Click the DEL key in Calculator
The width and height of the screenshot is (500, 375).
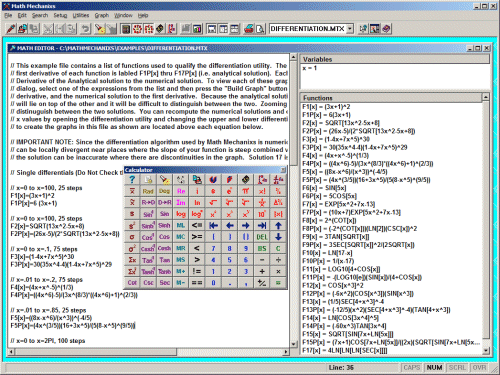pyautogui.click(x=262, y=237)
